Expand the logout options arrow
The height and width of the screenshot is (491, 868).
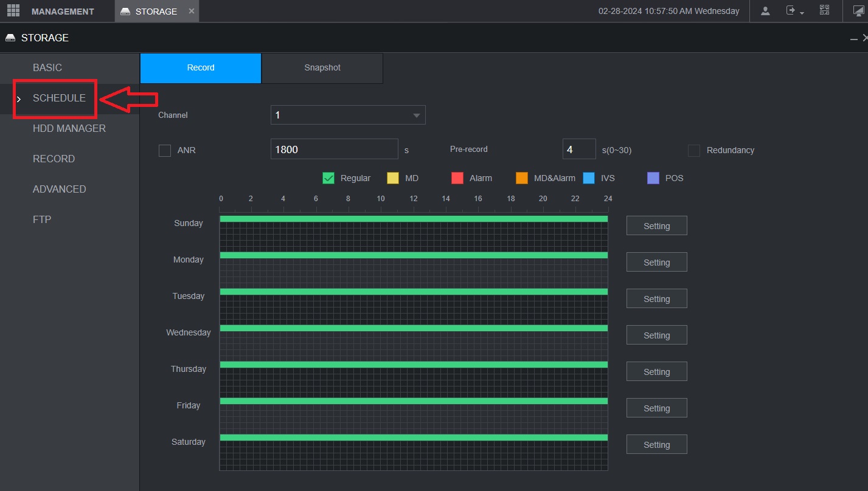point(802,13)
